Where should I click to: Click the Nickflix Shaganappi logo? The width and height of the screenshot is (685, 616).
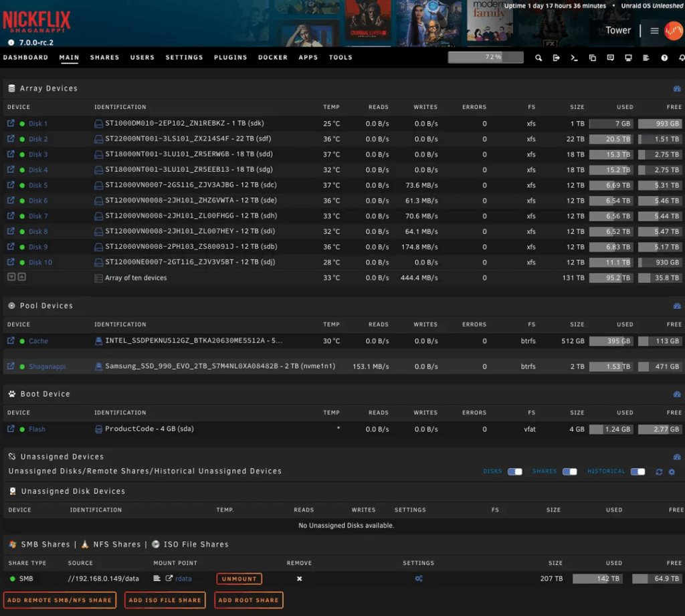click(x=37, y=21)
